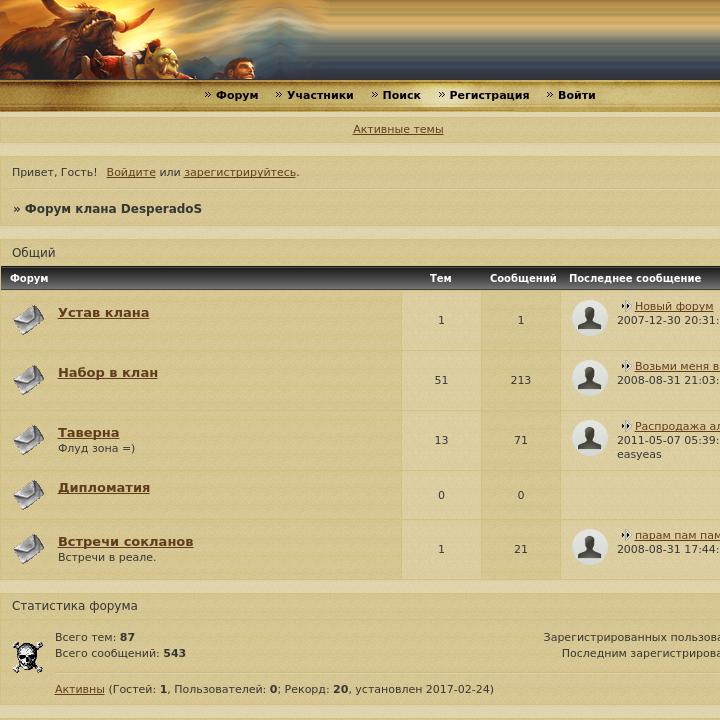This screenshot has height=720, width=720.
Task: Click envelope icon beside Встречи сокланов
Action: [x=28, y=548]
